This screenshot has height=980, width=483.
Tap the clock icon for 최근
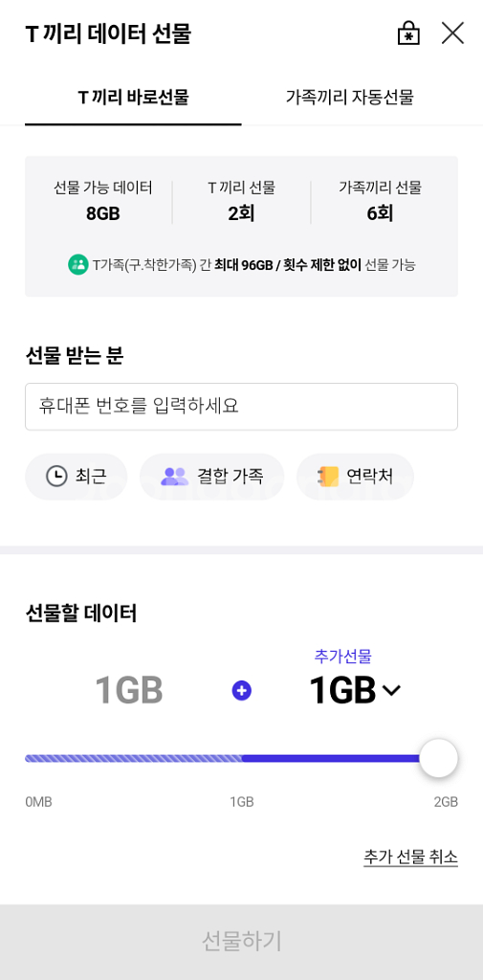tap(56, 477)
